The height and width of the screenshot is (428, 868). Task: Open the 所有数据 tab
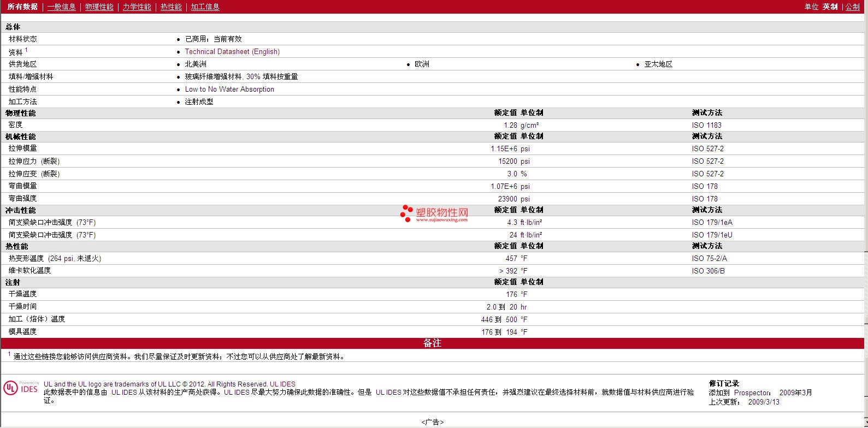[x=22, y=7]
